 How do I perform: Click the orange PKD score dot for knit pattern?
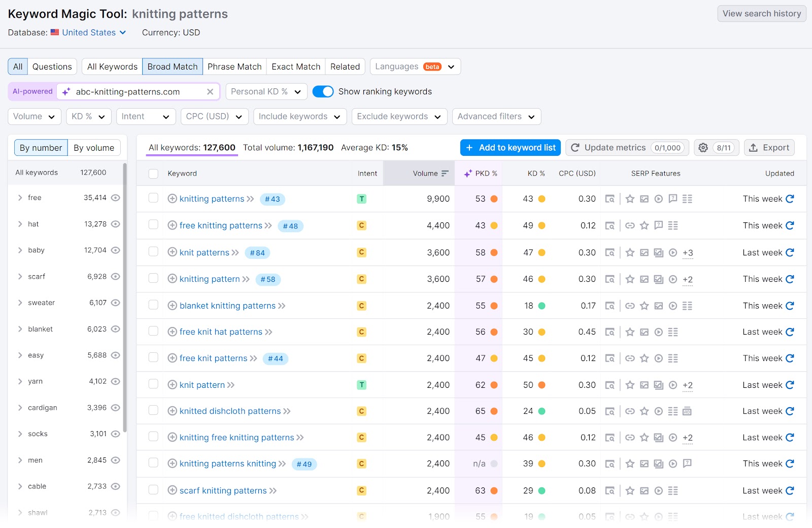click(x=493, y=384)
